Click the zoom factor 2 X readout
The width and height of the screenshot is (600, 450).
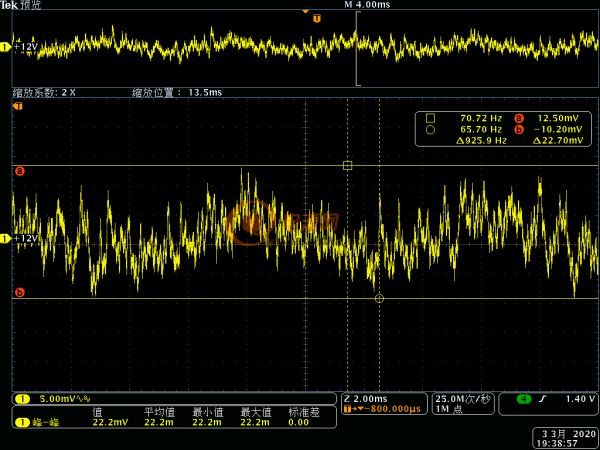click(x=44, y=93)
